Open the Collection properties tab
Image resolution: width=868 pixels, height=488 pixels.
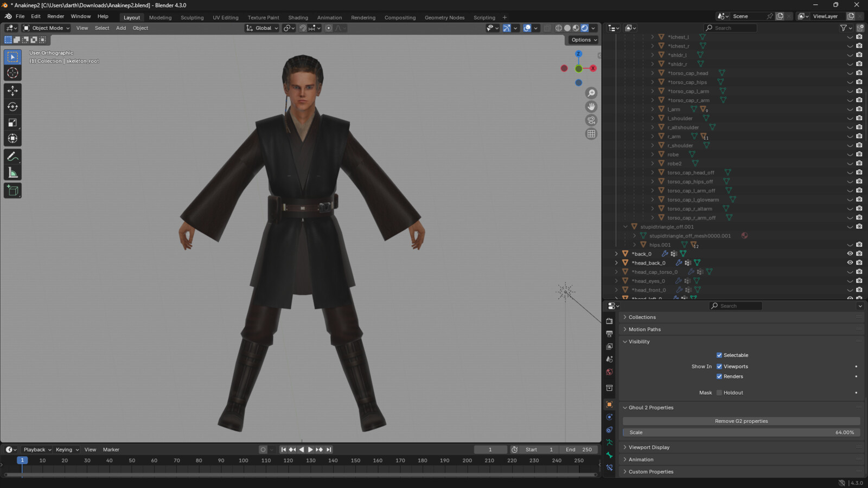[x=609, y=388]
